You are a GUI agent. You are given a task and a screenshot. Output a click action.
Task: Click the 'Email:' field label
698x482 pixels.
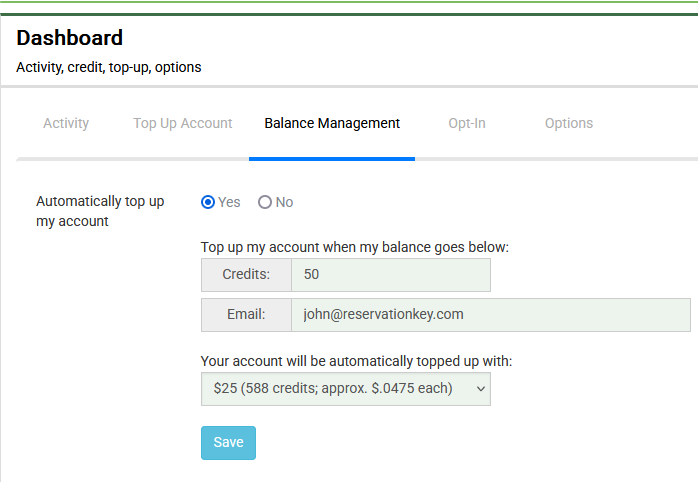[x=246, y=314]
